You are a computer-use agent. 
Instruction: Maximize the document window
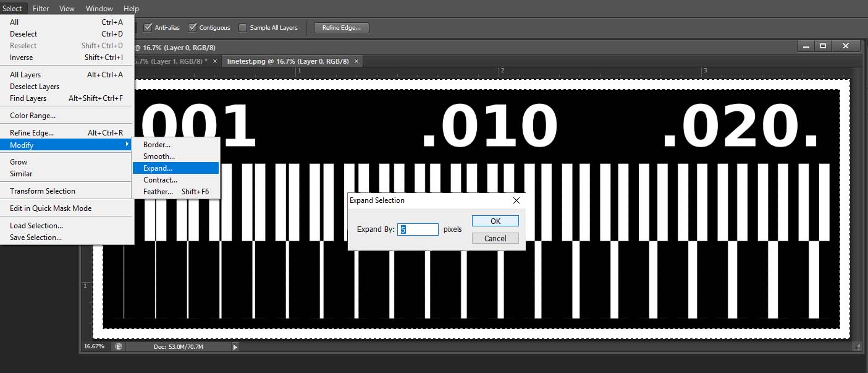(x=823, y=46)
